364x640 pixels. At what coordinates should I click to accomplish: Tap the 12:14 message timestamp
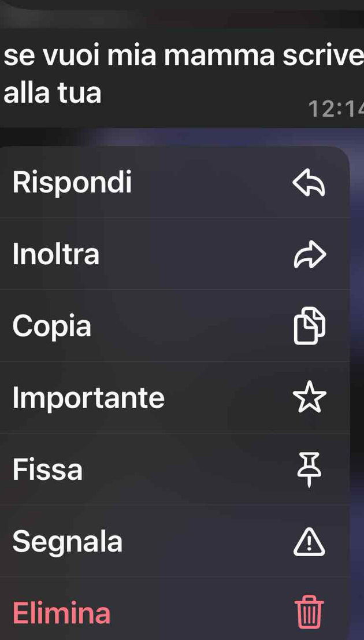(x=336, y=109)
